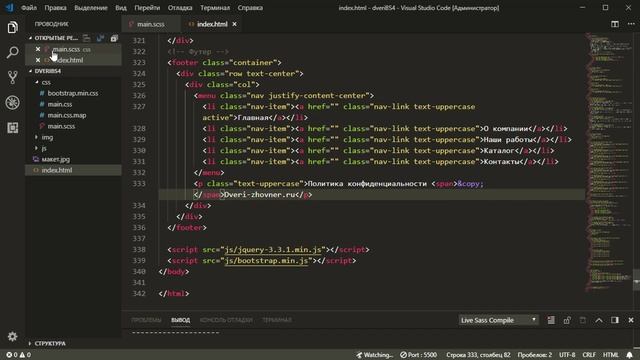640x360 pixels.
Task: Expand the Структура outline section
Action: point(50,343)
